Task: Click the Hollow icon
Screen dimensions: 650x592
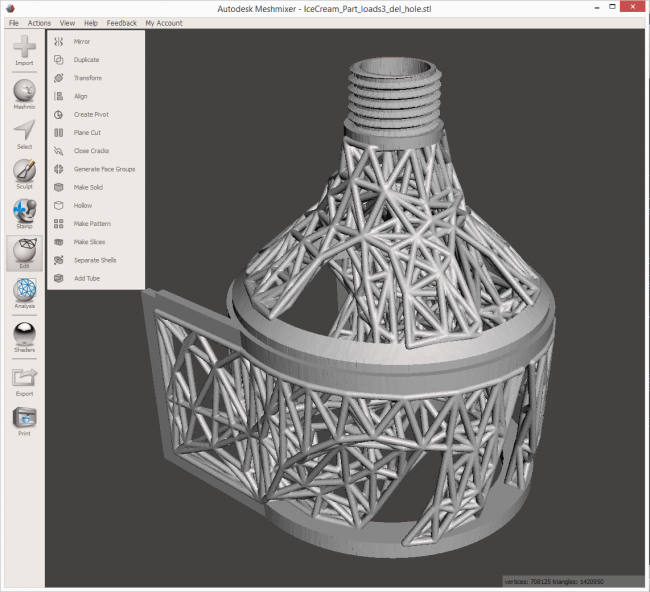Action: pyautogui.click(x=58, y=206)
